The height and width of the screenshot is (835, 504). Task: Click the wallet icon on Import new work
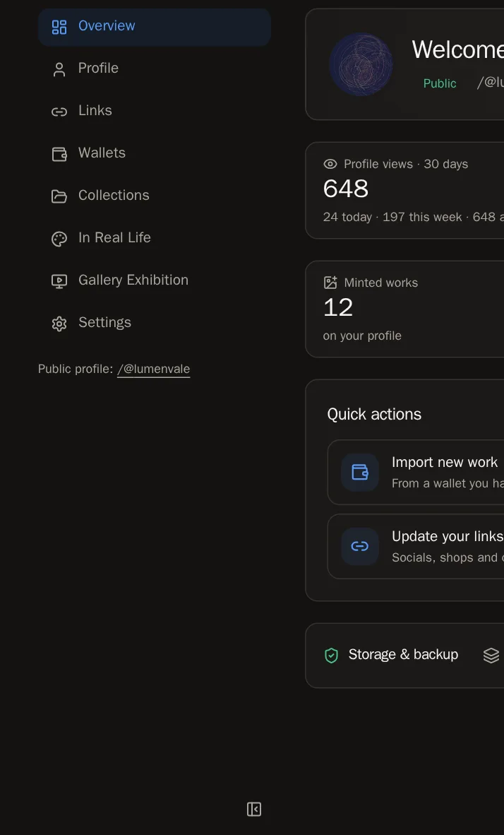(360, 472)
